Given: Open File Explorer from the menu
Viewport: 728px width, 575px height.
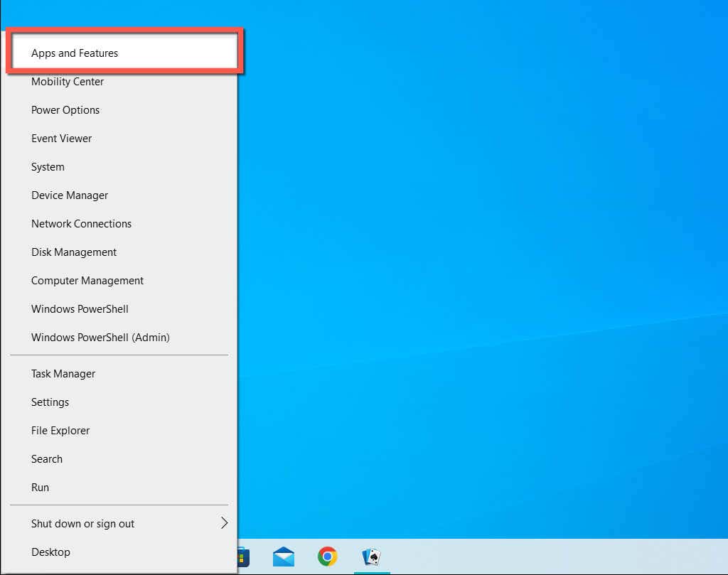Looking at the screenshot, I should pyautogui.click(x=60, y=431).
